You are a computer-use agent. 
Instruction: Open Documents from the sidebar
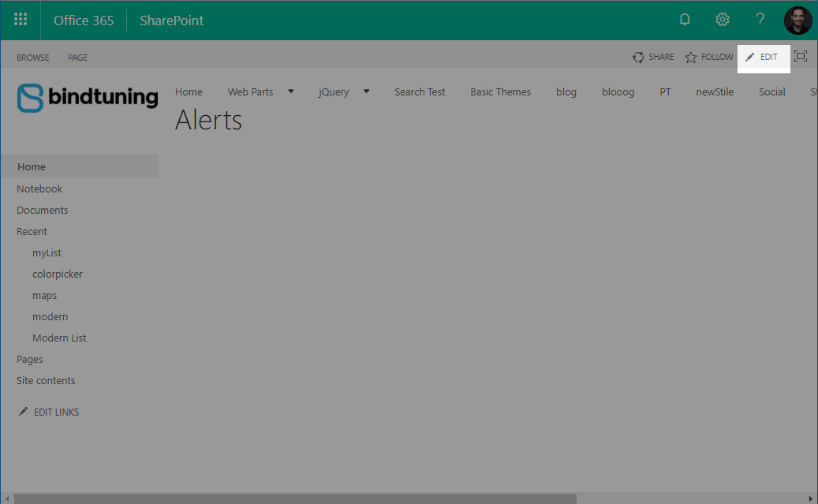[43, 211]
